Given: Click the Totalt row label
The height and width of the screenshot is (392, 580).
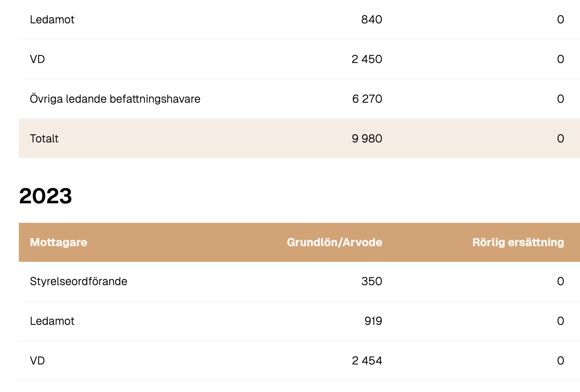Looking at the screenshot, I should pyautogui.click(x=44, y=139).
